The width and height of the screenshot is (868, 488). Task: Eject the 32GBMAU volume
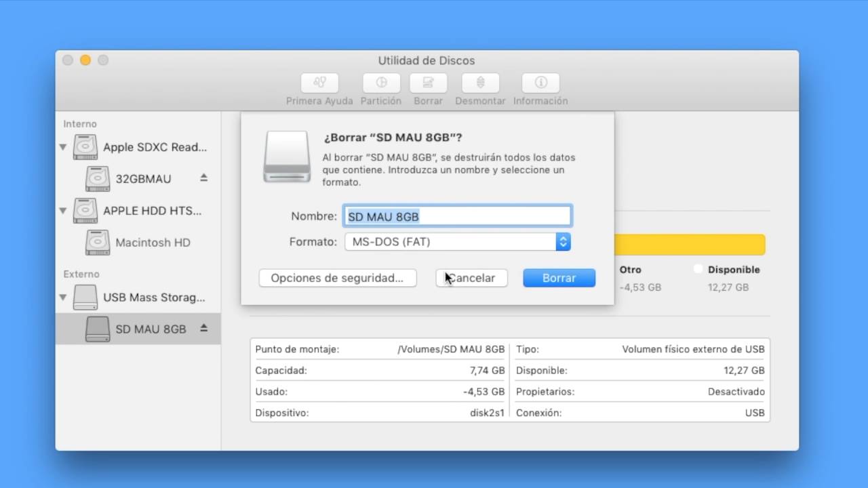[x=204, y=178]
